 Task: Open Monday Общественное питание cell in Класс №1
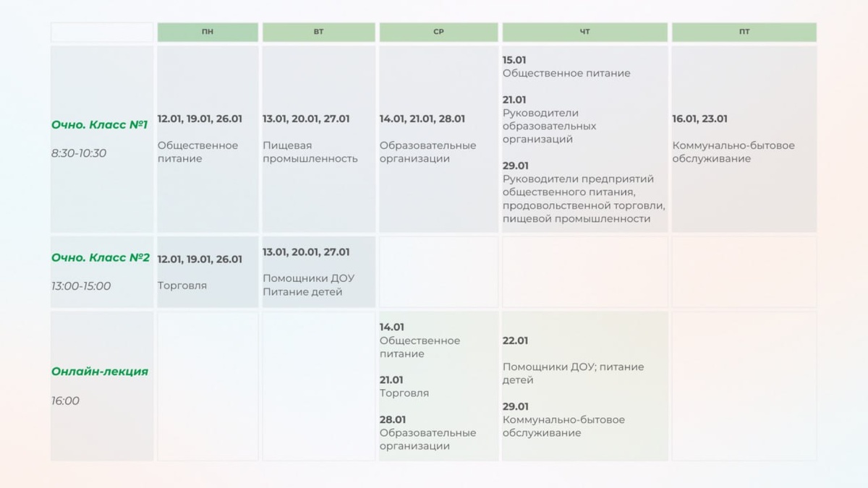click(208, 139)
